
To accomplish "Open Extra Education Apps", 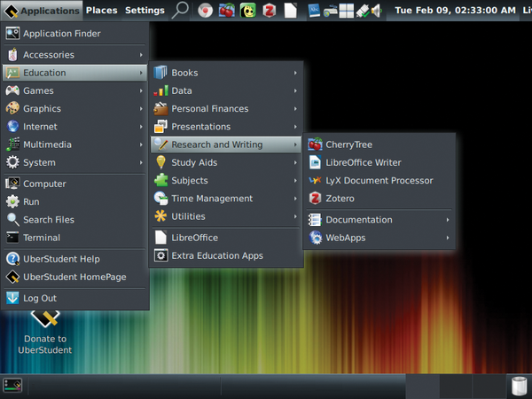I will (226, 255).
